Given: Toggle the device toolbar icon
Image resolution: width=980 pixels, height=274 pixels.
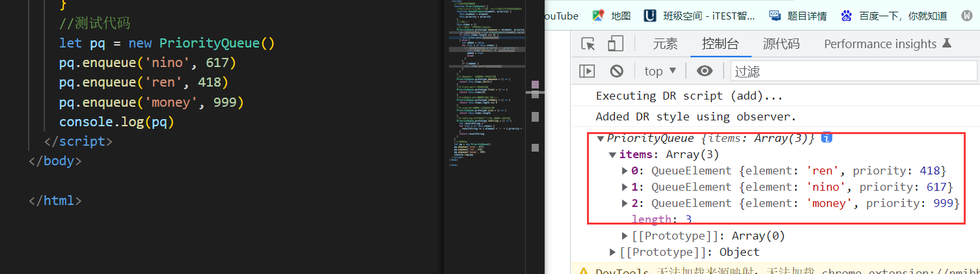Looking at the screenshot, I should coord(615,44).
